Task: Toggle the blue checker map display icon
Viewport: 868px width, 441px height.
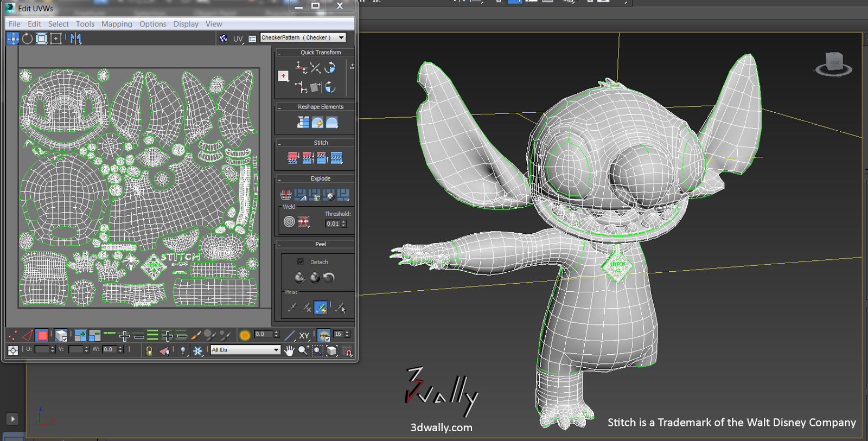Action: [x=224, y=38]
